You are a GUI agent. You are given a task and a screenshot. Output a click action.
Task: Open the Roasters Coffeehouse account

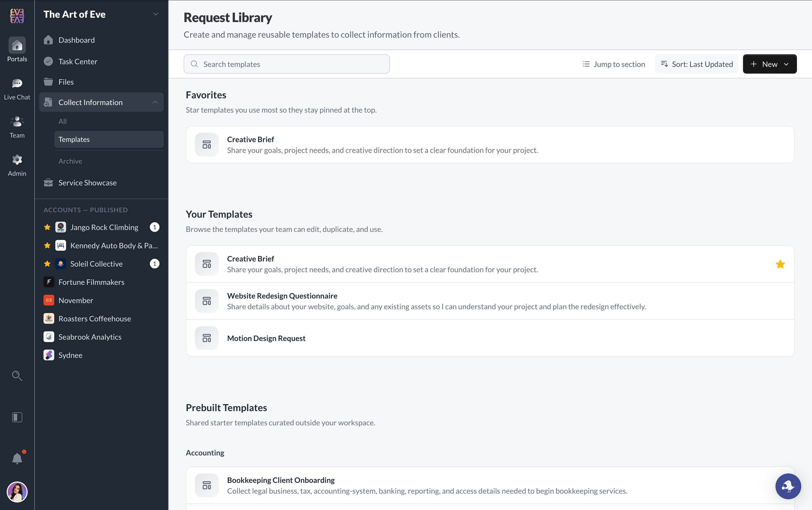[x=102, y=318]
